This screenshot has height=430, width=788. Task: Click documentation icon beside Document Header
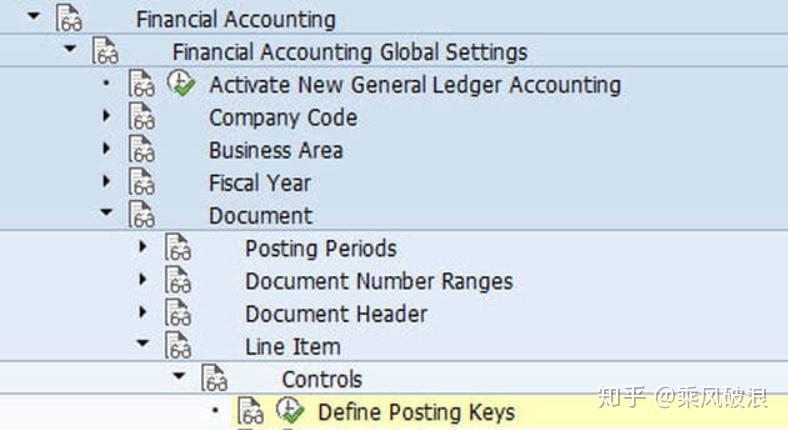(178, 314)
